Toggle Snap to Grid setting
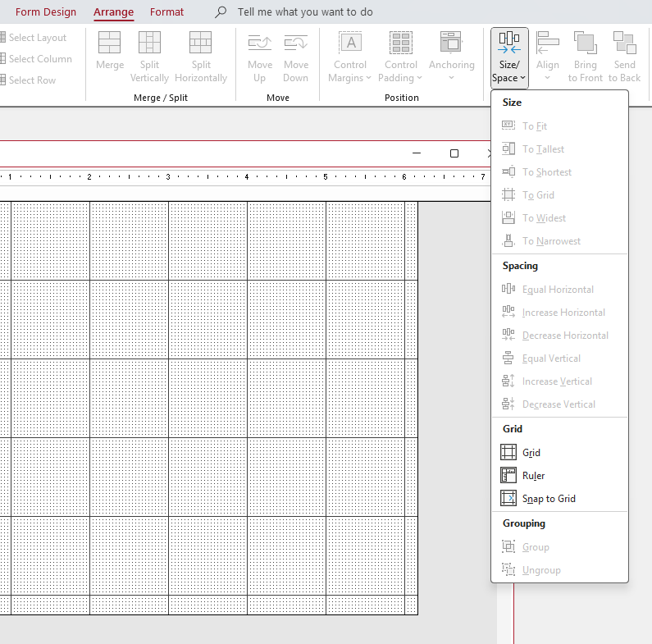This screenshot has height=644, width=652. (x=548, y=499)
